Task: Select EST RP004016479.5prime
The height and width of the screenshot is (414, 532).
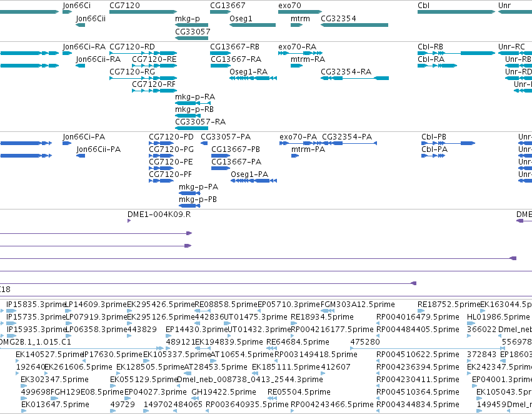Action: 378,323
